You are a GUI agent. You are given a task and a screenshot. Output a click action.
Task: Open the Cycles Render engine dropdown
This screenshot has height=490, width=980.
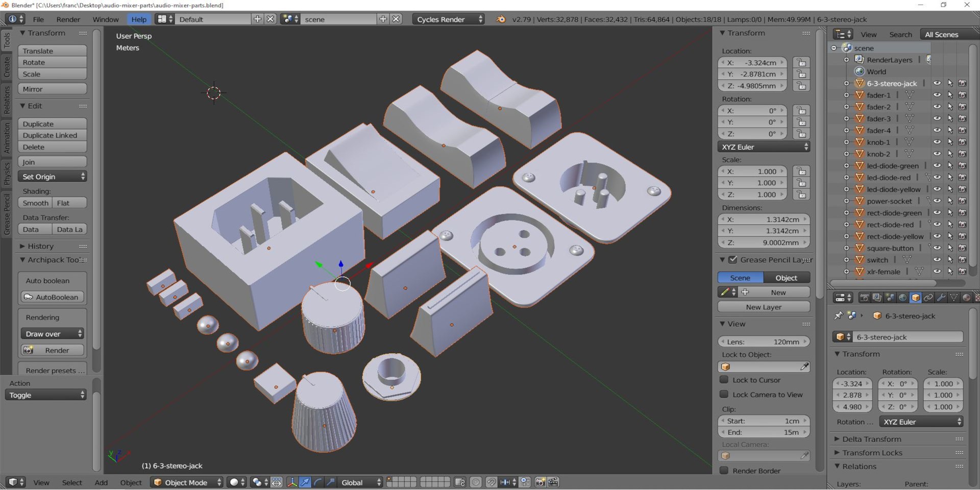tap(448, 19)
